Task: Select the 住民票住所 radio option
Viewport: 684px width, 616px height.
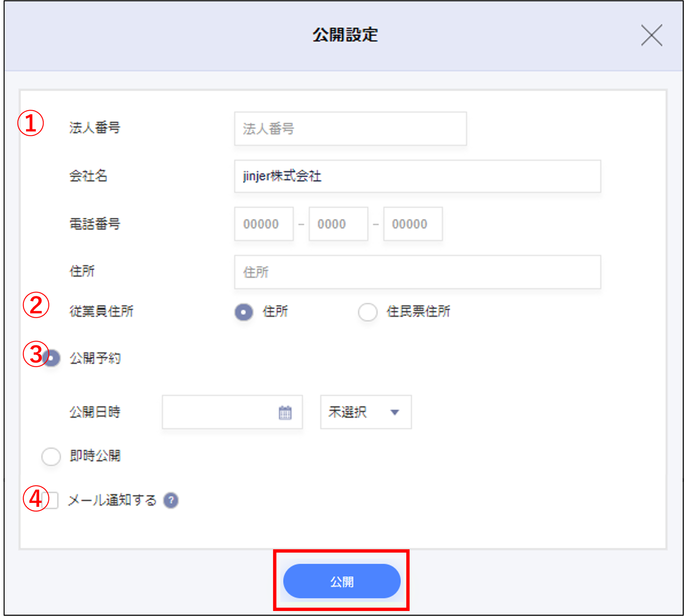Action: (367, 312)
